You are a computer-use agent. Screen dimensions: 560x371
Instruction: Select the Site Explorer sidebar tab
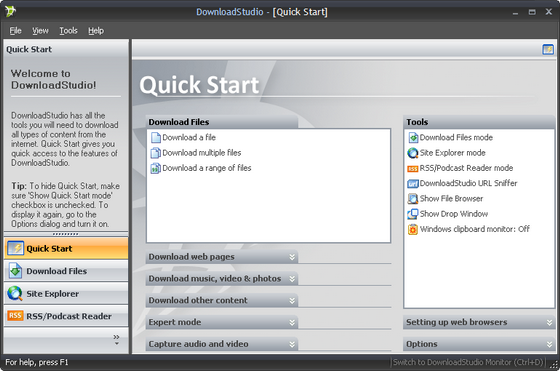(x=66, y=294)
